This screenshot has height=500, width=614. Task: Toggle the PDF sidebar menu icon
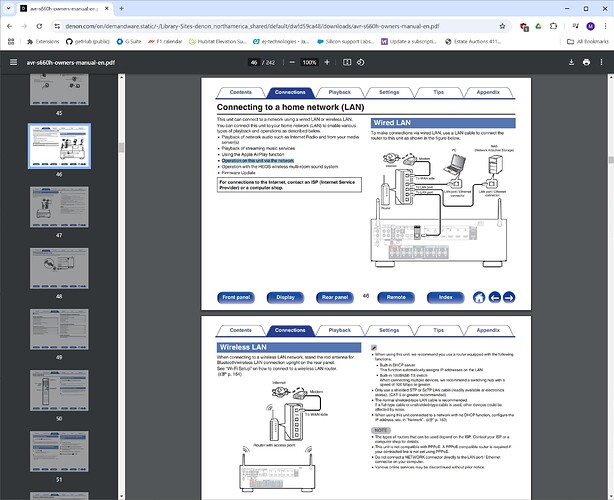pos(13,62)
